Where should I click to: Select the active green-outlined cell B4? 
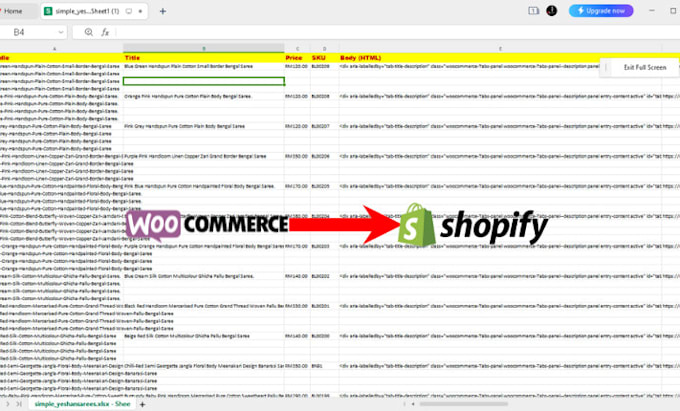point(204,81)
